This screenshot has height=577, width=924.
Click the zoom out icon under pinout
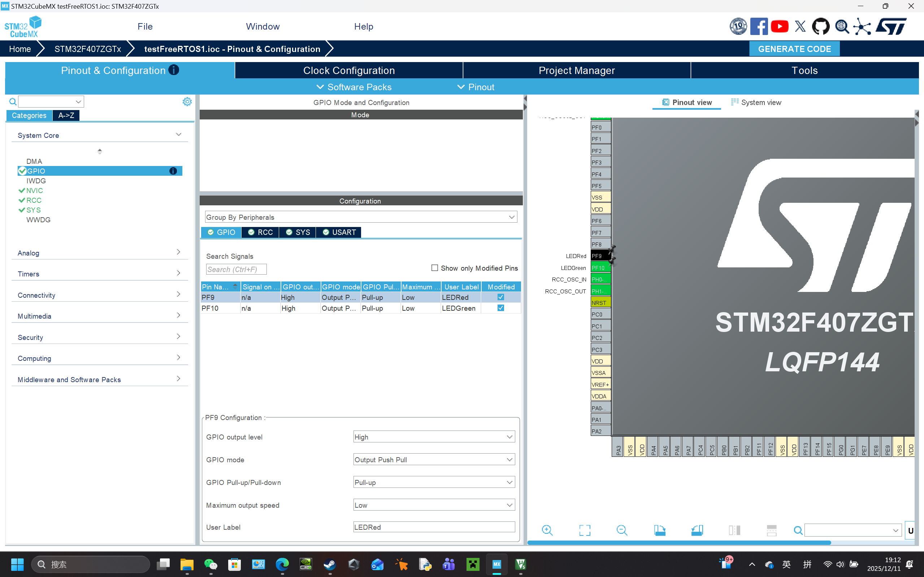(x=622, y=530)
